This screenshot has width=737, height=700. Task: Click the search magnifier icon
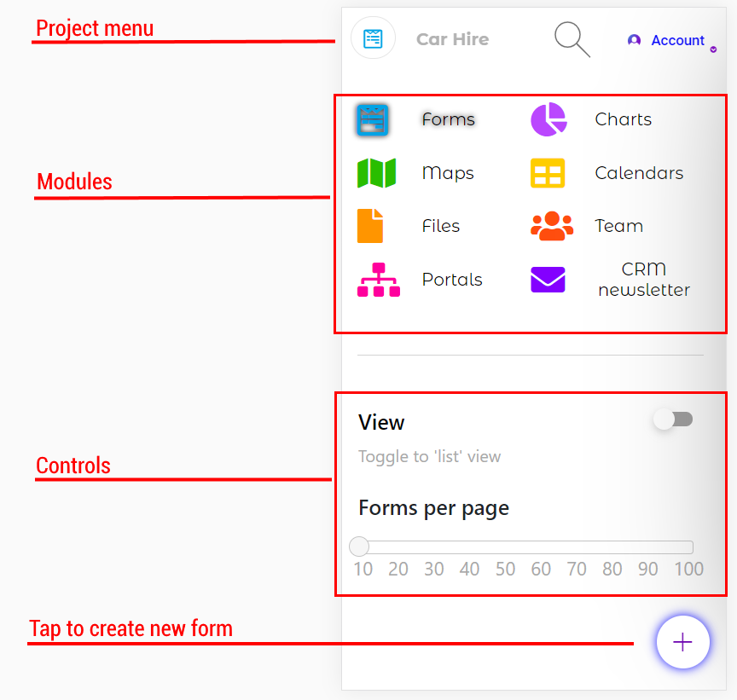pyautogui.click(x=572, y=39)
